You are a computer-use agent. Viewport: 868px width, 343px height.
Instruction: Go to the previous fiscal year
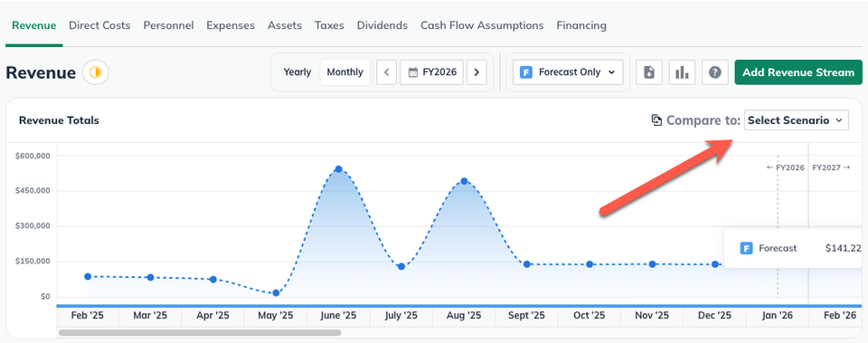[x=386, y=72]
